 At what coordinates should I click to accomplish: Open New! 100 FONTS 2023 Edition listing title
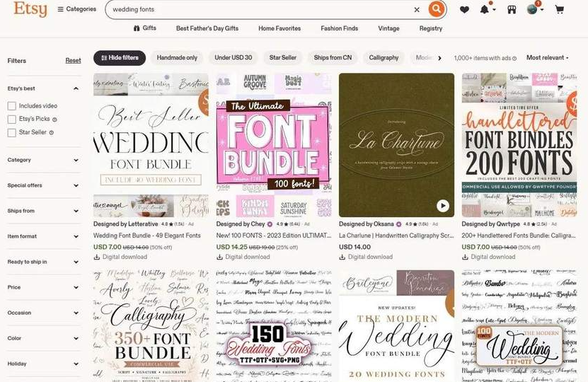click(x=274, y=236)
